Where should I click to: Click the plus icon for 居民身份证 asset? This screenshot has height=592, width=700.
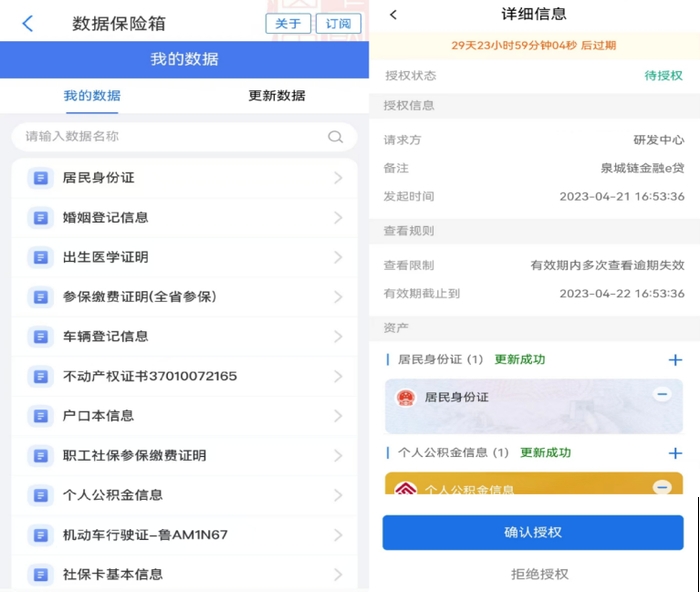pos(675,360)
